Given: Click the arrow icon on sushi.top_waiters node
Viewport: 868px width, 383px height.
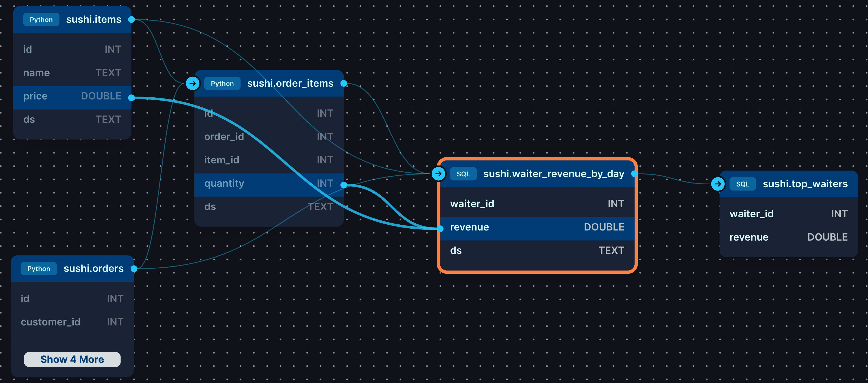Looking at the screenshot, I should [718, 184].
